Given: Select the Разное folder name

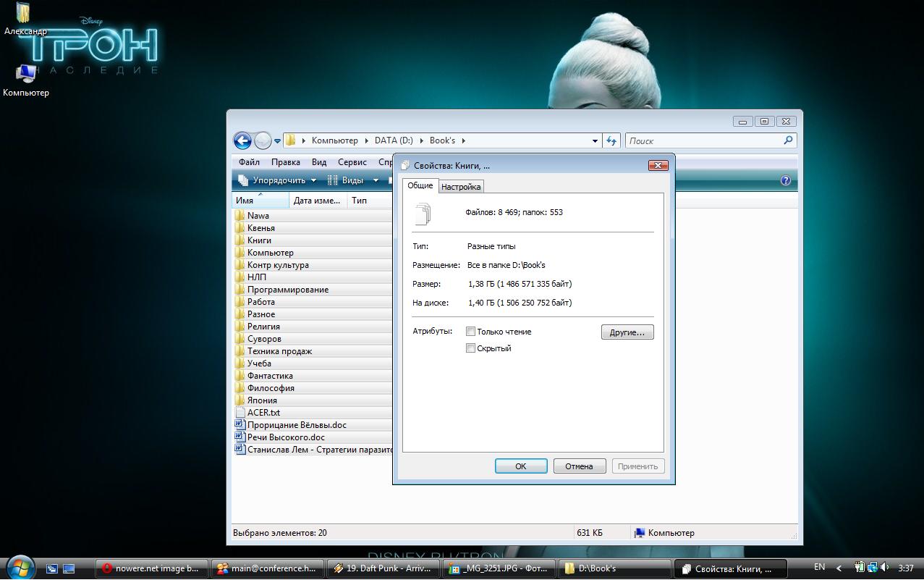Looking at the screenshot, I should 261,314.
